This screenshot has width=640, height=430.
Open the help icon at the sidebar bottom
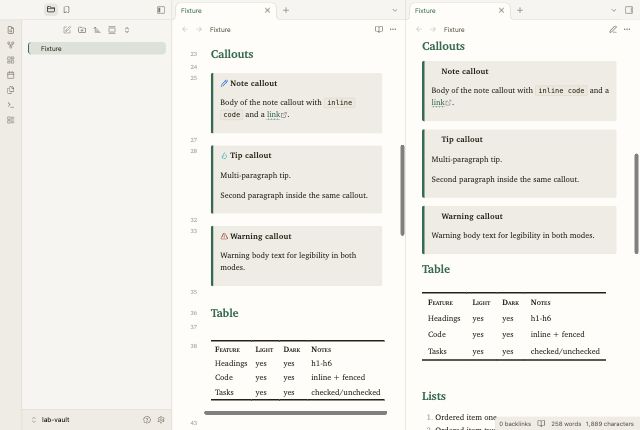pyautogui.click(x=147, y=419)
